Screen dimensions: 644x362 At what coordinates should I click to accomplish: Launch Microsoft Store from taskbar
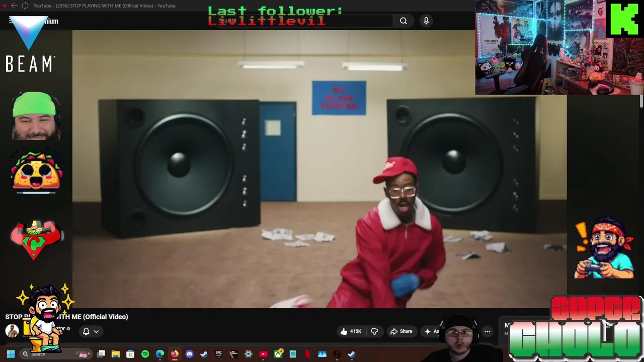130,354
